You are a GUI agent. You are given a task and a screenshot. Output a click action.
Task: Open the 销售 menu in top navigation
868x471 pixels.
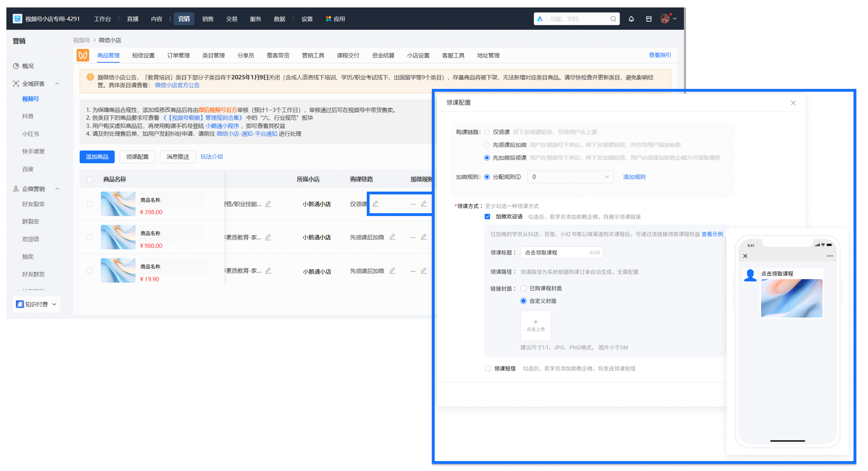point(208,19)
